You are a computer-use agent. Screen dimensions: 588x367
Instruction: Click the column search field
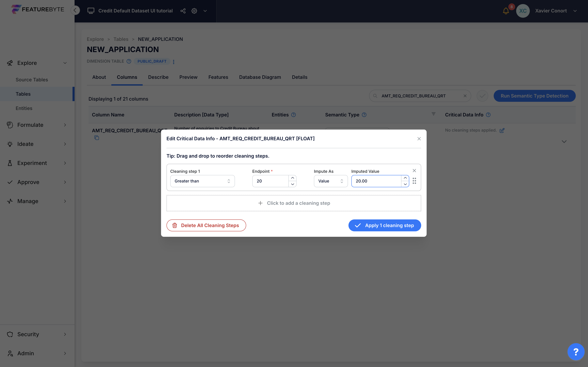420,96
